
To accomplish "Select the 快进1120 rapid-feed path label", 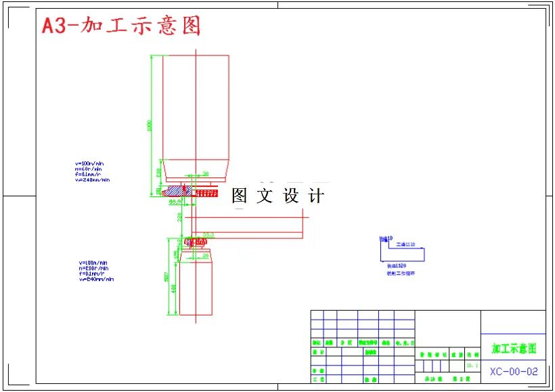I will [396, 265].
